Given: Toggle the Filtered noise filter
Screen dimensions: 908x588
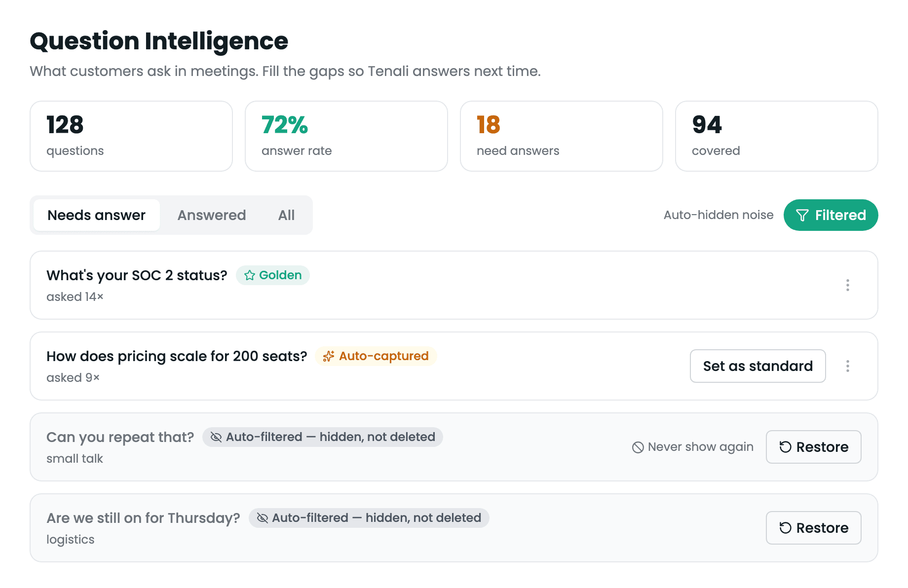Looking at the screenshot, I should coord(831,215).
